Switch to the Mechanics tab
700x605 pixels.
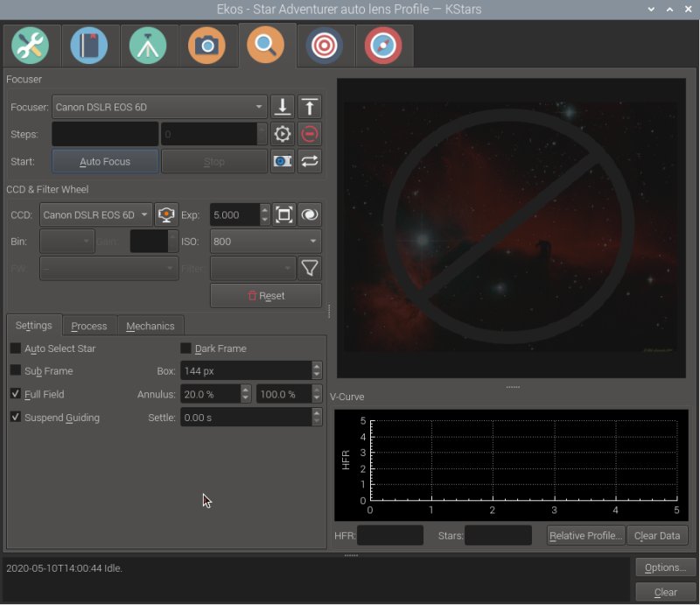[x=150, y=326]
